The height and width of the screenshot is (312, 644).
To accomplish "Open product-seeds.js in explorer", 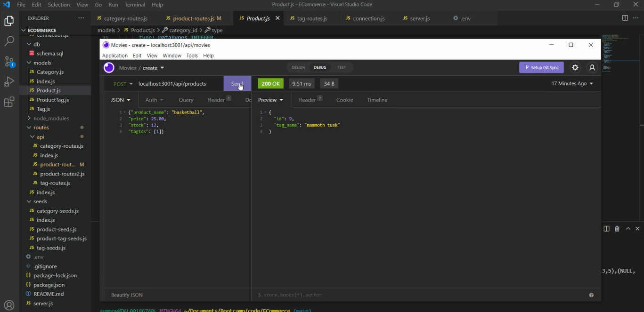I will click(x=57, y=229).
